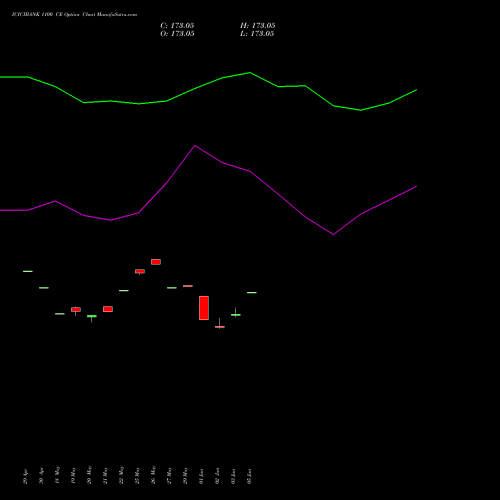Click the large red candle for 01 Jun
This screenshot has width=500, height=500.
[x=204, y=308]
